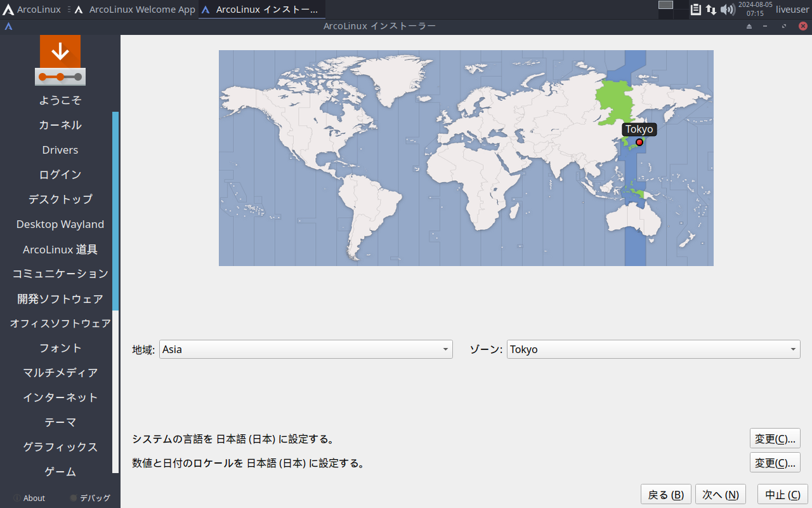The width and height of the screenshot is (812, 508).
Task: Select オフィスソフトウェア in the sidebar
Action: click(60, 323)
